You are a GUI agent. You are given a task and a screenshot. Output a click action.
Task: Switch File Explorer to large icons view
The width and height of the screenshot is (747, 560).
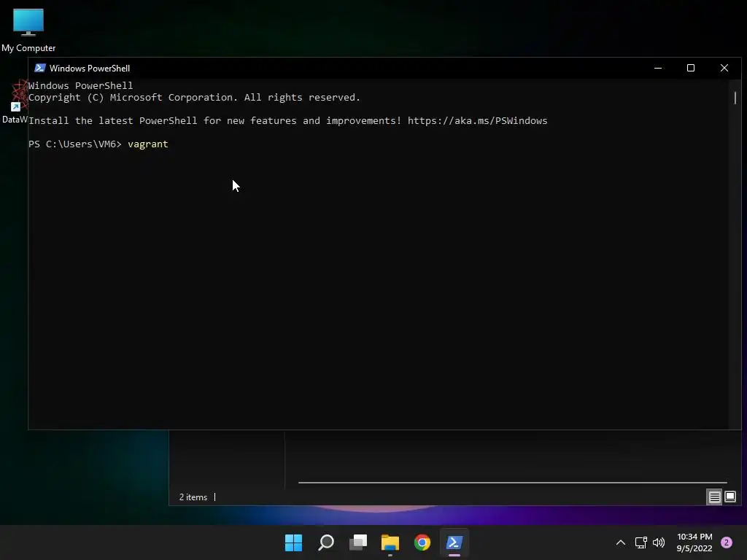pos(730,497)
